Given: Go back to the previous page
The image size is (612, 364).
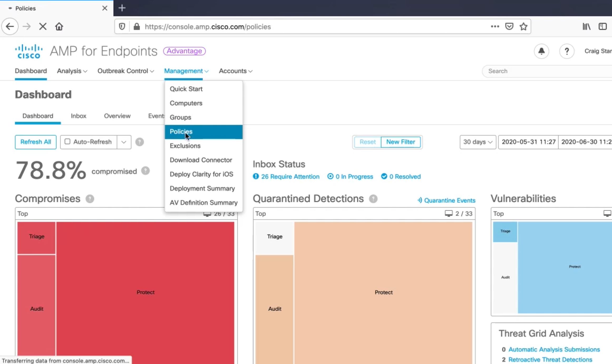Looking at the screenshot, I should tap(10, 27).
